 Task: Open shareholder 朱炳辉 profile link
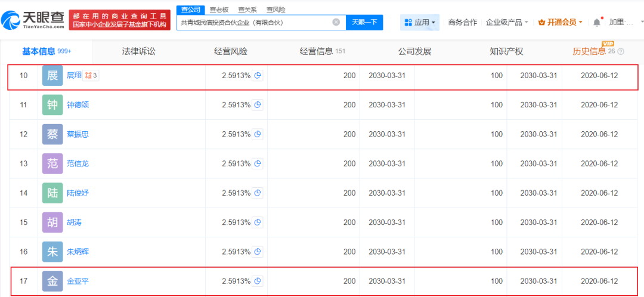[x=78, y=252]
